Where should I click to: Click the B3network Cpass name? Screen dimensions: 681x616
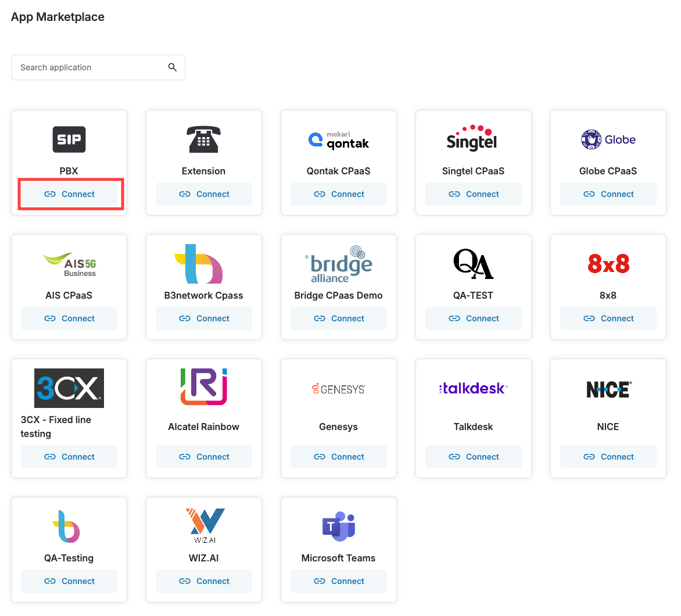204,295
